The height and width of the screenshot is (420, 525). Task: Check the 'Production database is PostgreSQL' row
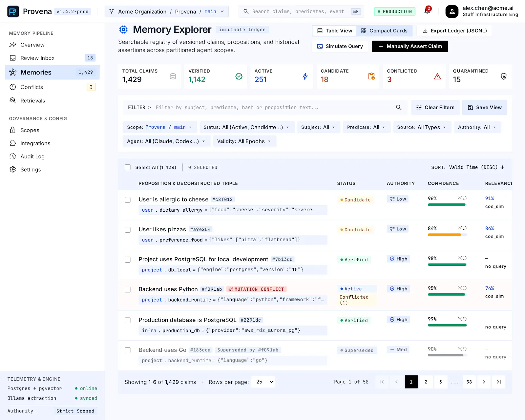tap(128, 320)
